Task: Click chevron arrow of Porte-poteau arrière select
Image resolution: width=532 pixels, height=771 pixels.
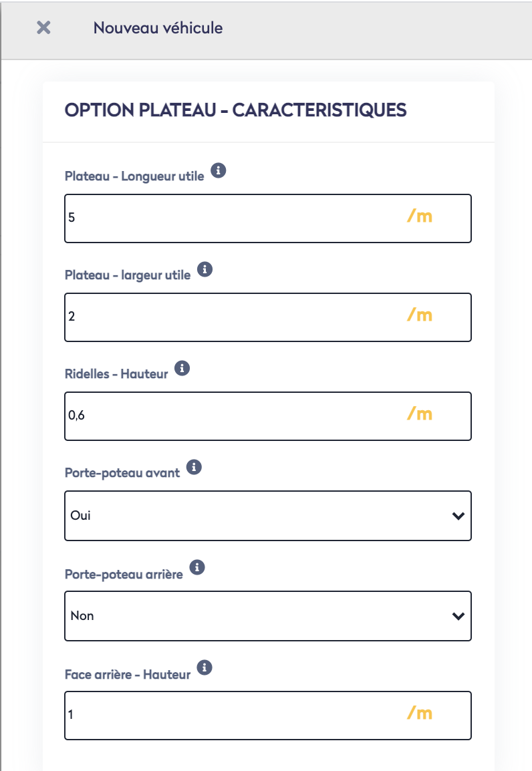Action: pyautogui.click(x=458, y=616)
